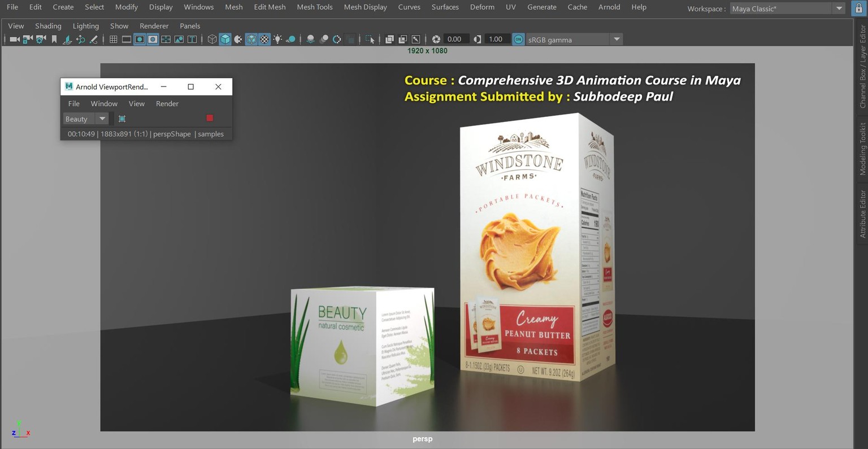Screen dimensions: 868x449
Task: Click the X-Ray Joints icon
Action: [416, 40]
